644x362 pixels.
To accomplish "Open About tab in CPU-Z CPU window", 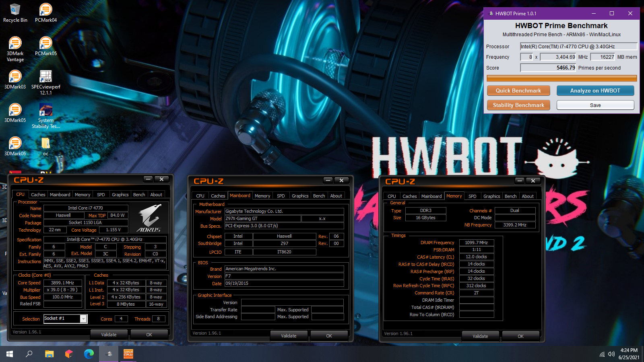I will (x=156, y=195).
